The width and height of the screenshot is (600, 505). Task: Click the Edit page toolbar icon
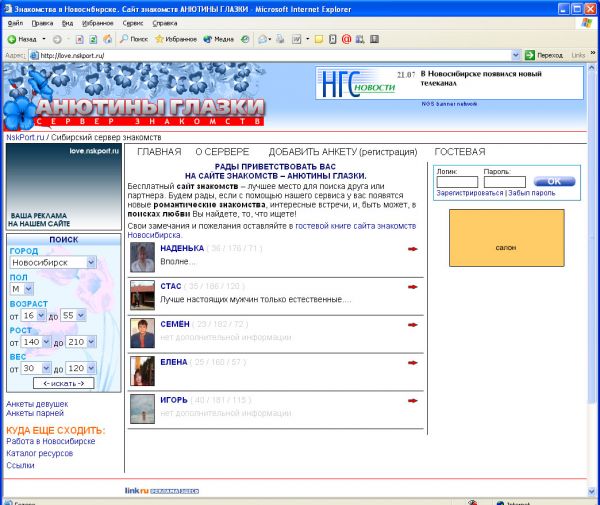(x=297, y=39)
